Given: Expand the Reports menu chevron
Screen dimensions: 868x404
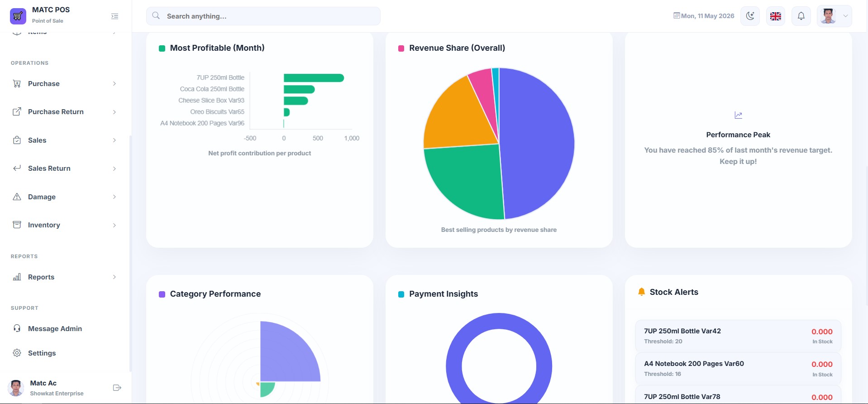Looking at the screenshot, I should coord(114,277).
